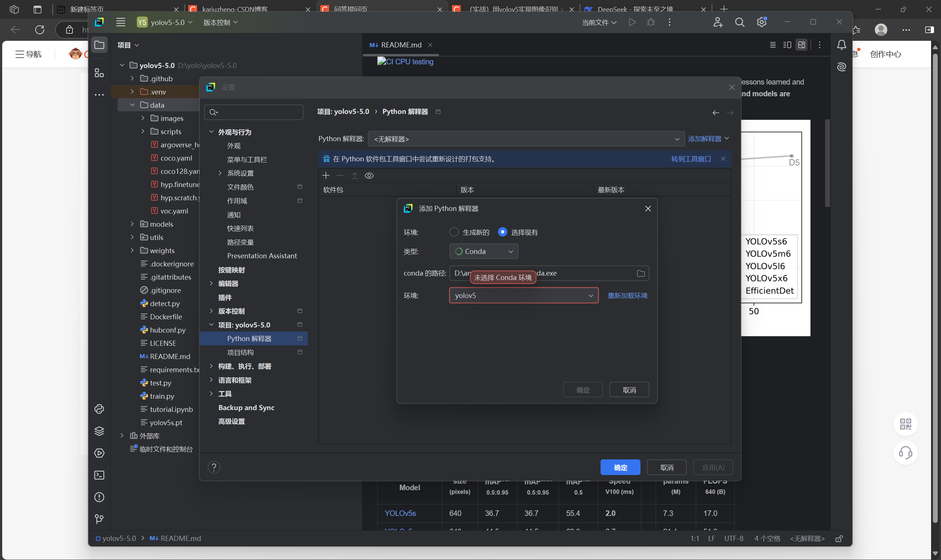Click the upgrade package arrow icon

click(354, 176)
